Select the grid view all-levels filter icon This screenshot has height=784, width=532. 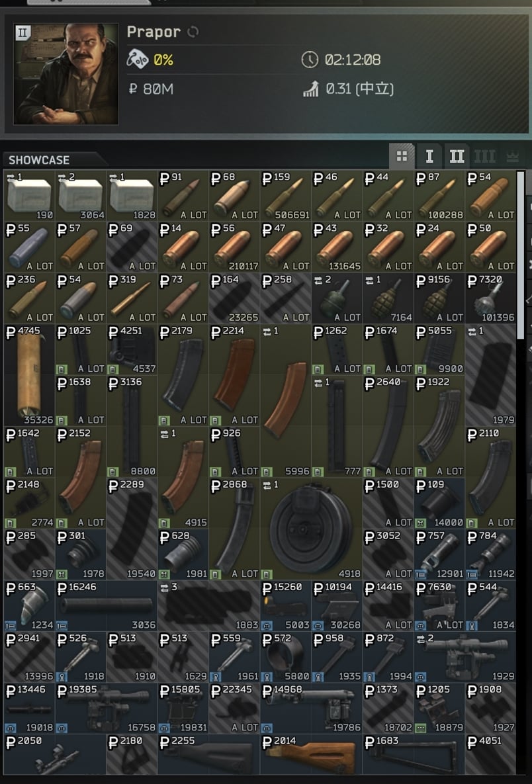click(x=402, y=157)
